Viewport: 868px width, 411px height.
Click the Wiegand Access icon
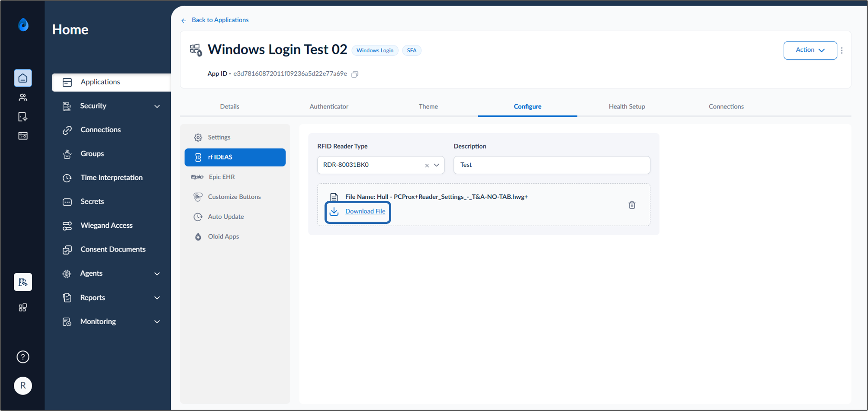click(67, 226)
